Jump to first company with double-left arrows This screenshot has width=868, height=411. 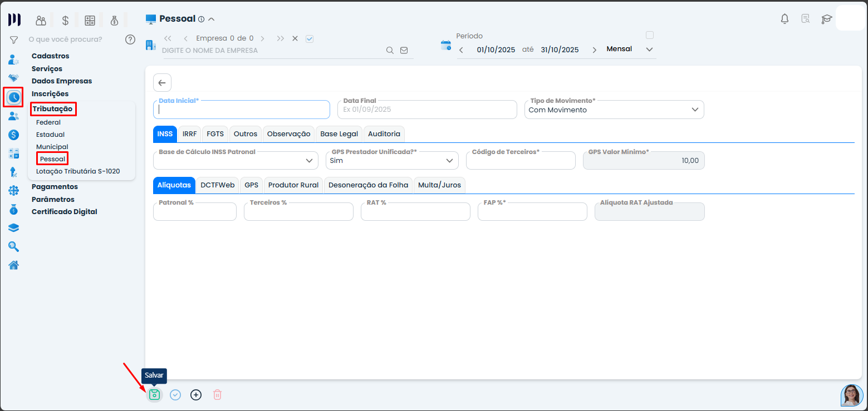tap(168, 38)
